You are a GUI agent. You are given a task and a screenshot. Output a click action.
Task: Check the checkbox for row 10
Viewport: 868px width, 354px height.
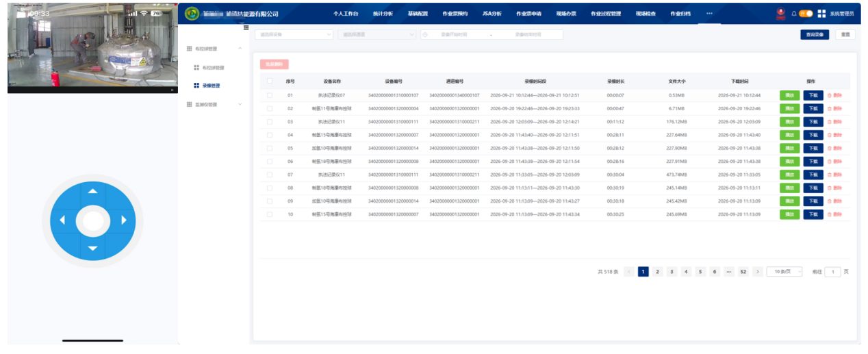click(x=270, y=214)
